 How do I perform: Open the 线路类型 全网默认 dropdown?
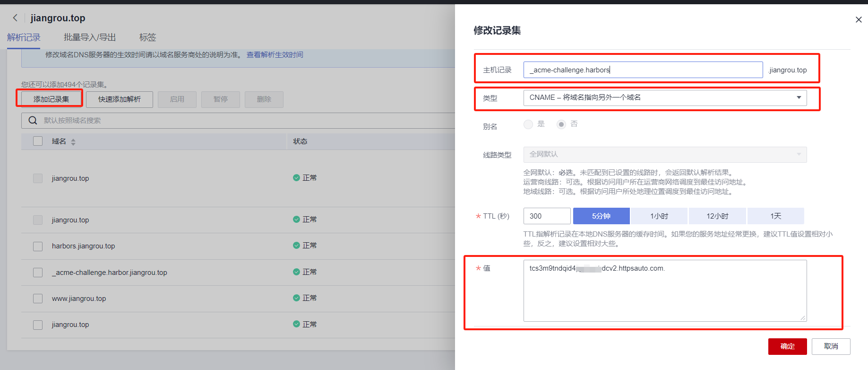point(665,154)
